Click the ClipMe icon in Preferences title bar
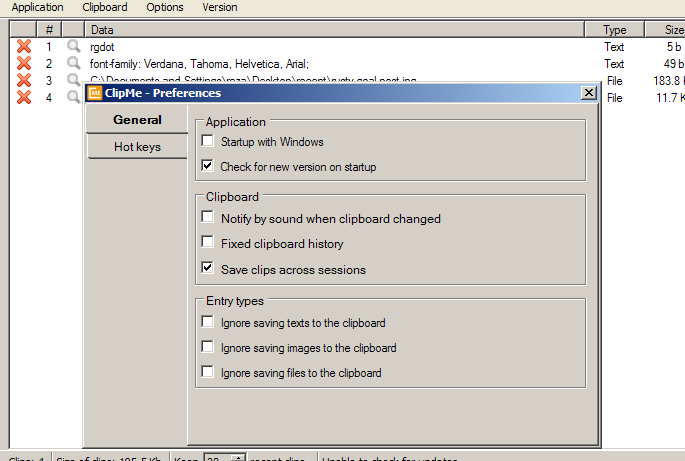 95,93
